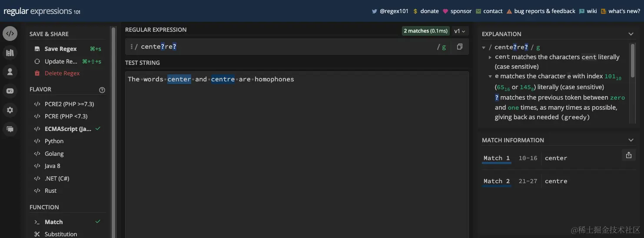
Task: Click the left sidebar scrollbar
Action: point(113,132)
